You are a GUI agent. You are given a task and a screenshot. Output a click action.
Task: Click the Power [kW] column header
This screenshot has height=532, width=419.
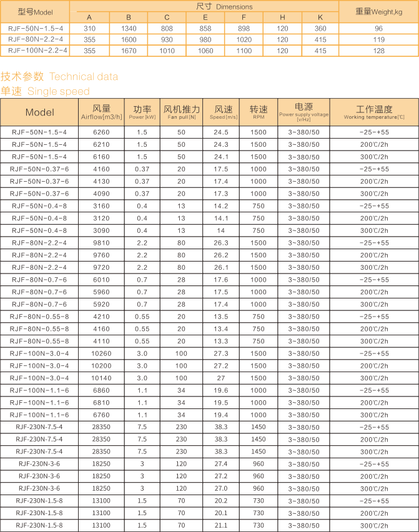142,112
